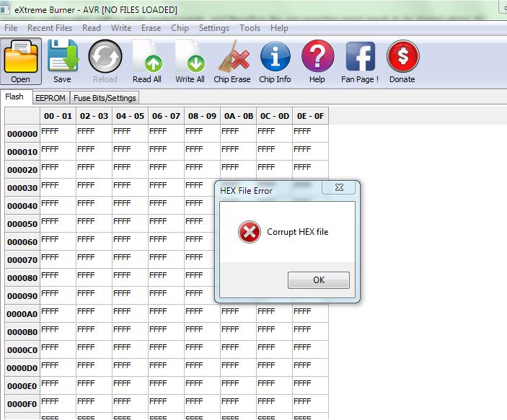Open the Erase menu
This screenshot has height=420, width=507.
(x=151, y=28)
